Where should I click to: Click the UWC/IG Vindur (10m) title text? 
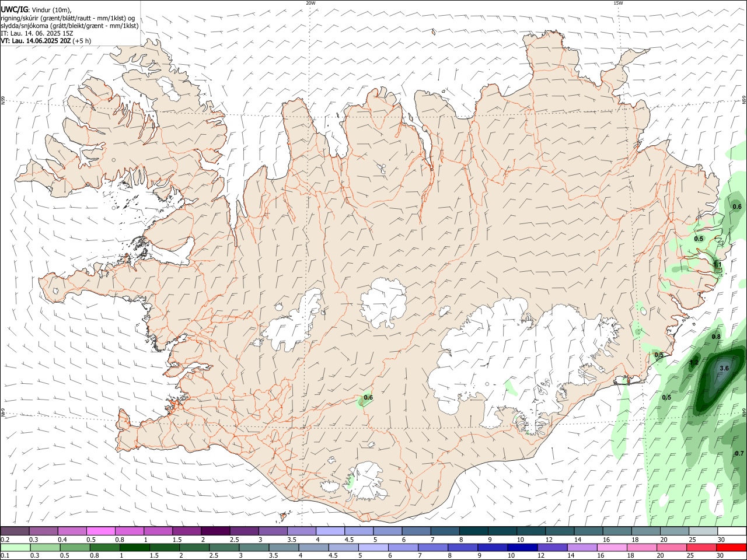point(36,9)
